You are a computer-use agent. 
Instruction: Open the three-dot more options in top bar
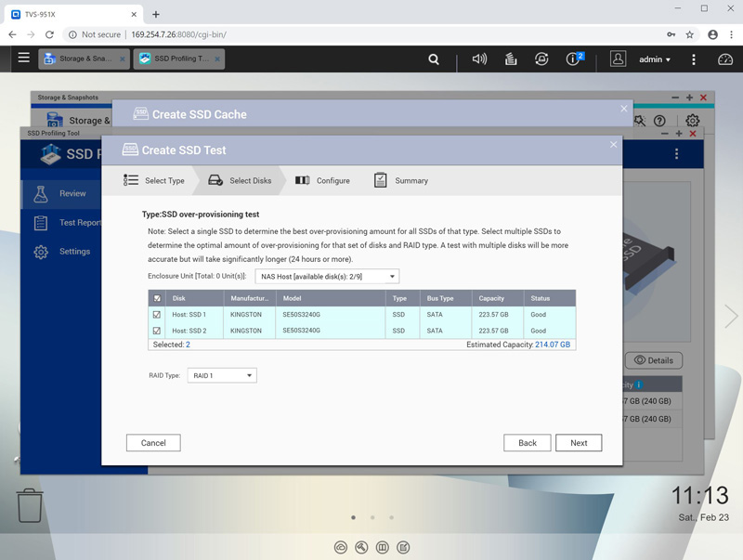[x=694, y=59]
